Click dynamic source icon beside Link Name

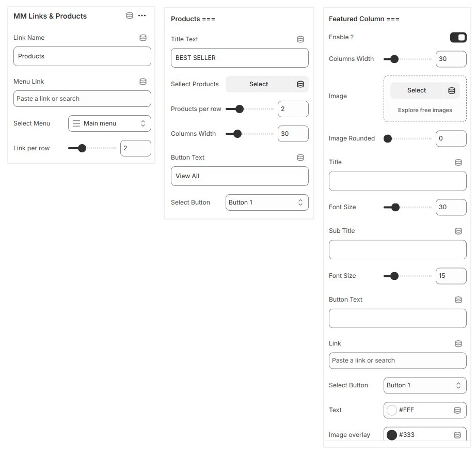pos(143,38)
